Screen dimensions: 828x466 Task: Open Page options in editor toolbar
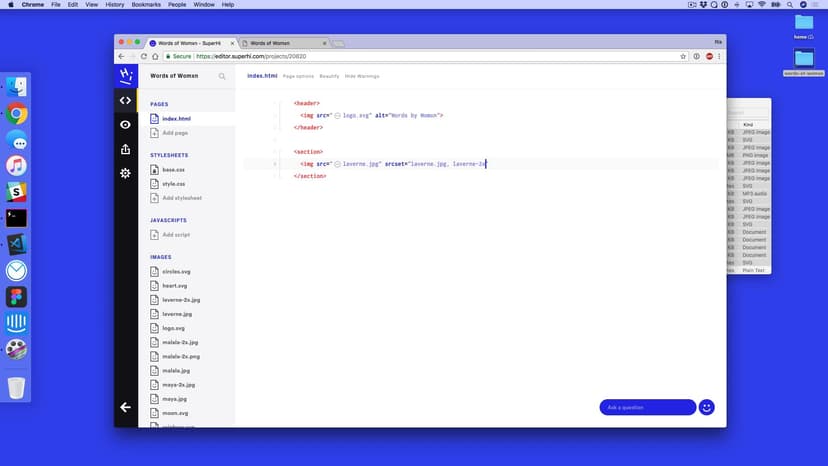pyautogui.click(x=298, y=76)
